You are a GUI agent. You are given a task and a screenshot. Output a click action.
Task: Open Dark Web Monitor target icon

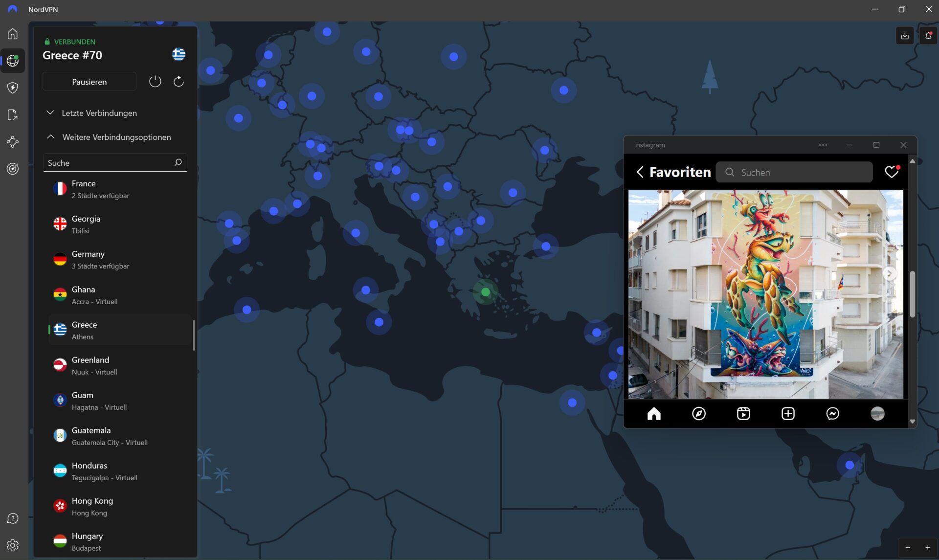pos(13,169)
